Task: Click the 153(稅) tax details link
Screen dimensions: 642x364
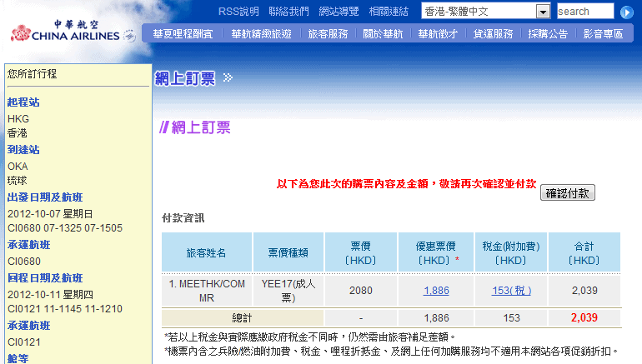Action: tap(511, 290)
